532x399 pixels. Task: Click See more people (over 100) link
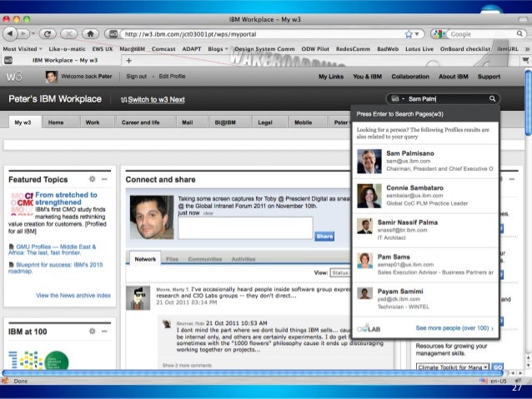(454, 328)
